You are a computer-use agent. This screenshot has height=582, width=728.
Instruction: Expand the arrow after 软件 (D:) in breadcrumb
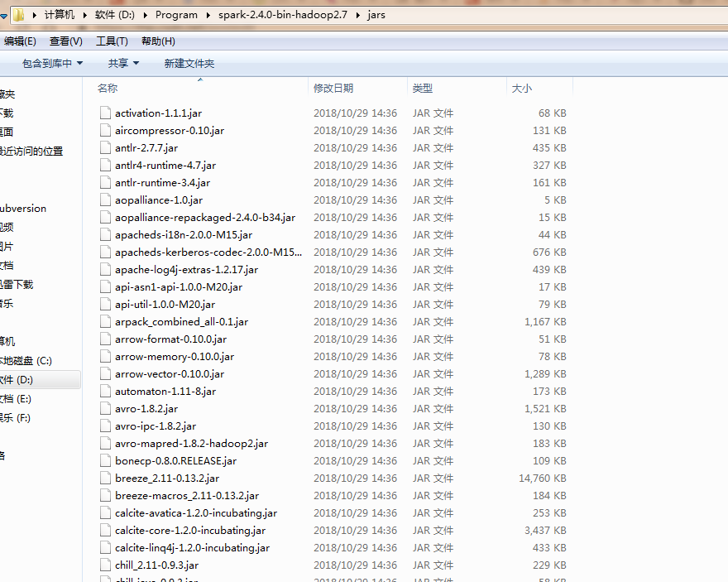pyautogui.click(x=146, y=15)
